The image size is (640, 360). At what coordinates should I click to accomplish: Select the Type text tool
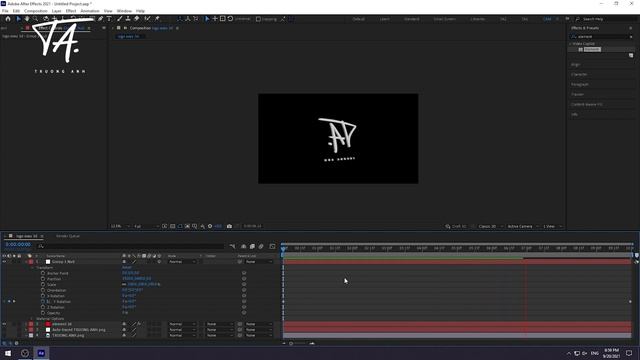(x=109, y=19)
